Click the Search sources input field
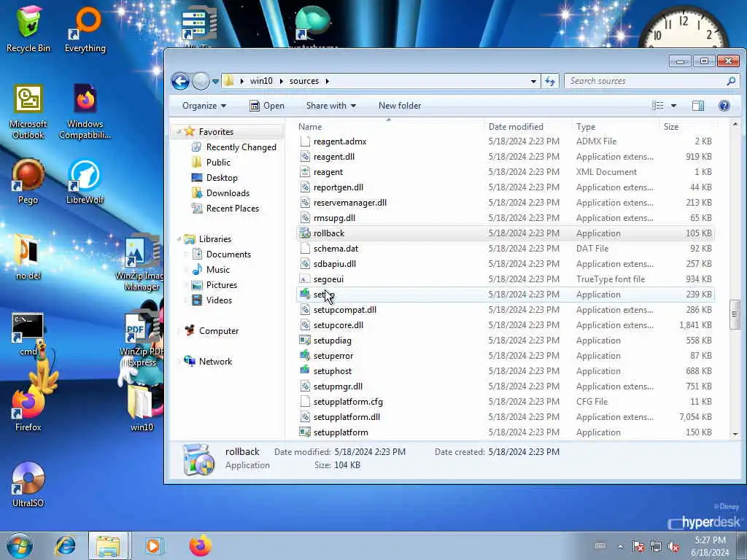 tap(647, 82)
